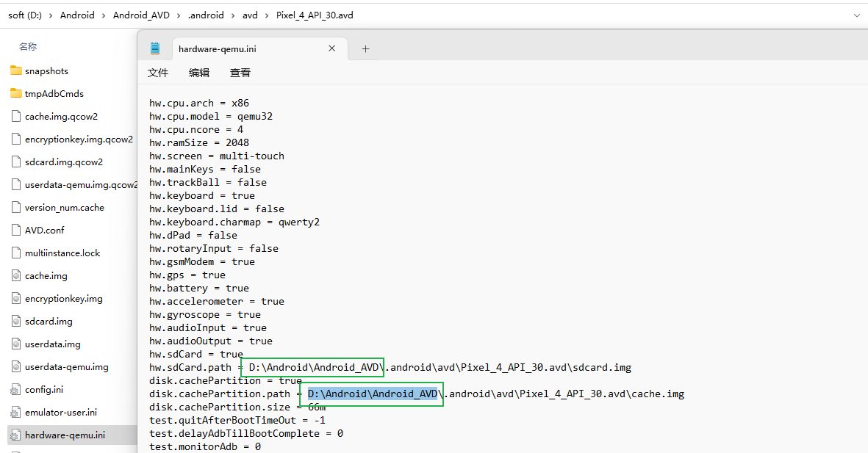Click the emulator-user.ini file icon
Viewport: 868px width, 453px height.
point(15,412)
